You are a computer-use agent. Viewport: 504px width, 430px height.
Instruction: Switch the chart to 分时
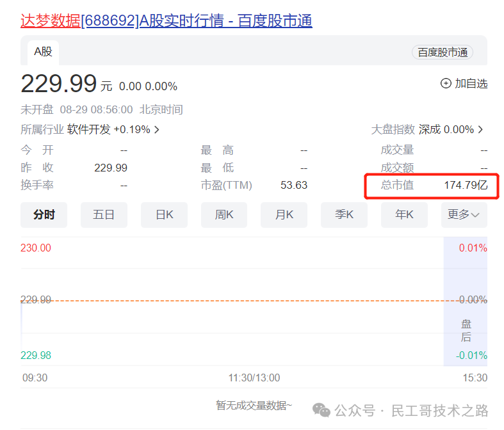[44, 215]
